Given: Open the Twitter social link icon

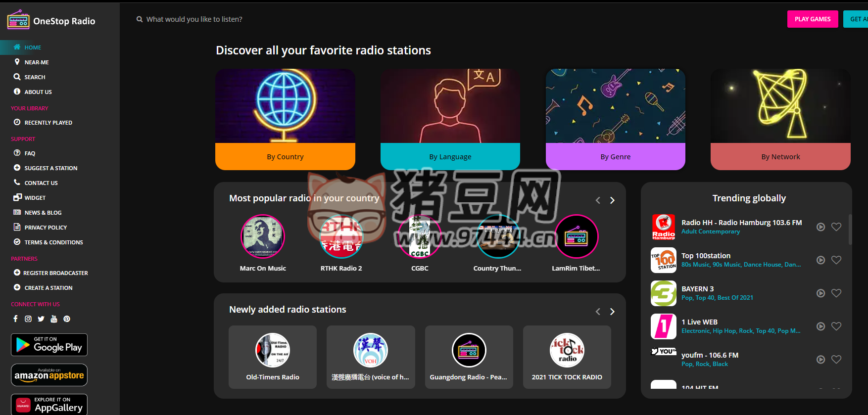Looking at the screenshot, I should coord(41,319).
